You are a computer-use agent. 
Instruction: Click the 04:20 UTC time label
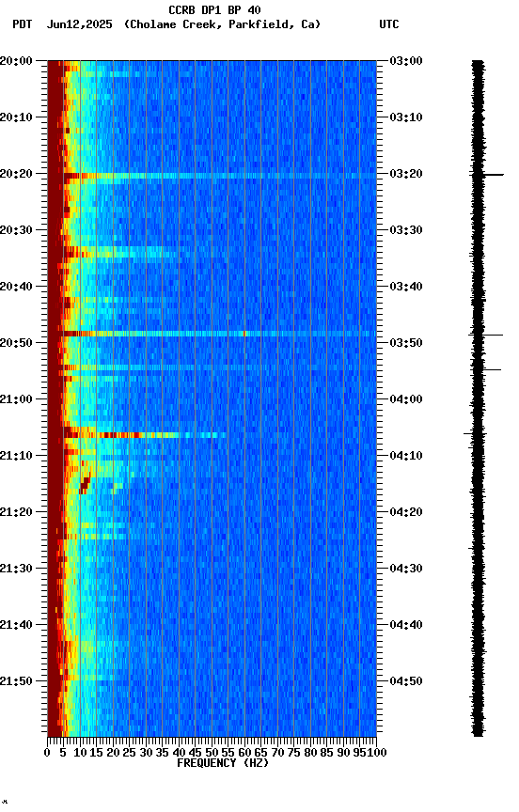tap(406, 512)
